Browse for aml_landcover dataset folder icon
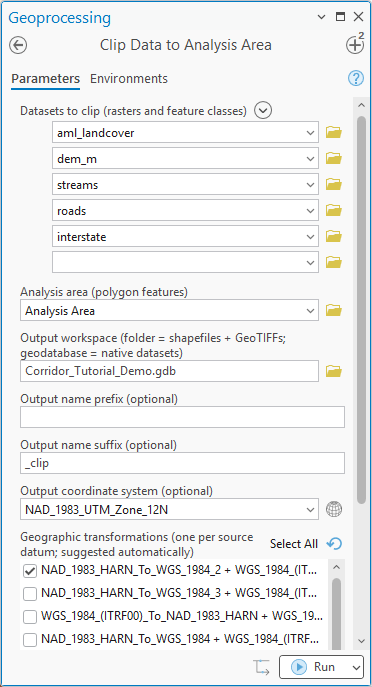This screenshot has width=372, height=687. tap(334, 132)
